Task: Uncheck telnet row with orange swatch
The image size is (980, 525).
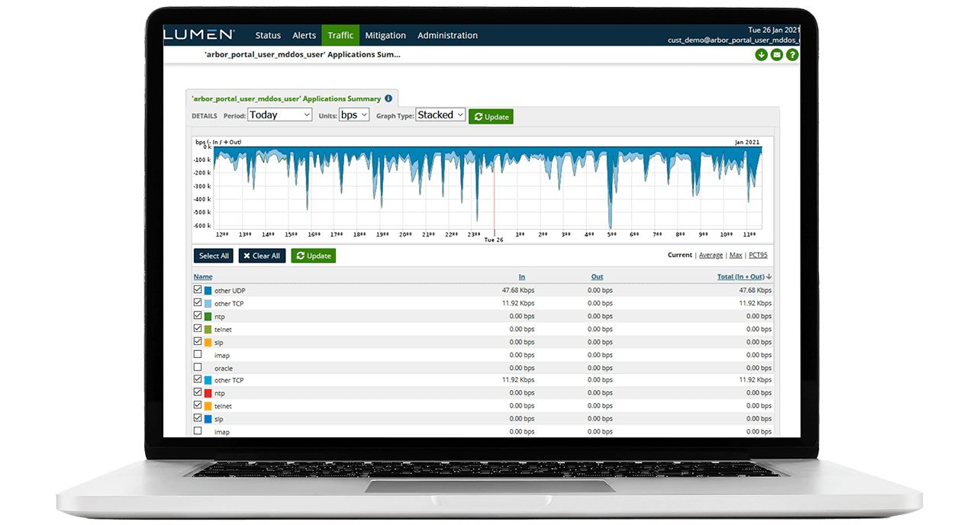Action: coord(198,405)
